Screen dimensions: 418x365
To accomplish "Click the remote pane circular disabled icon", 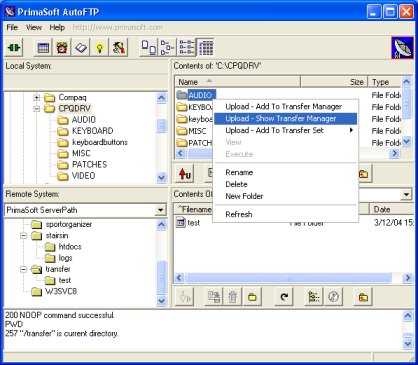I will point(333,296).
